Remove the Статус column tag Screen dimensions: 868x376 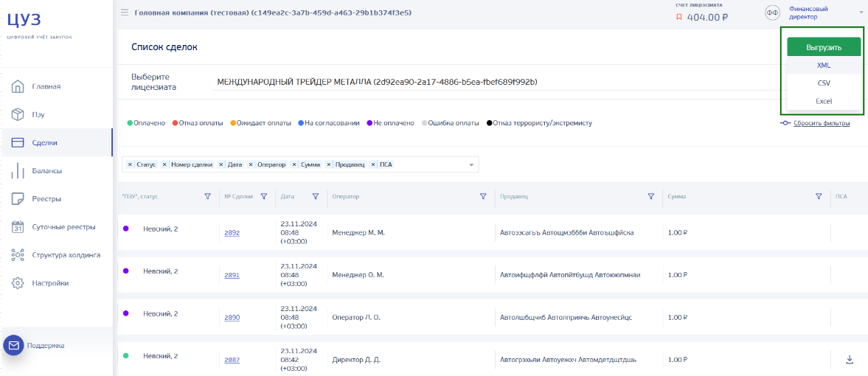pos(131,164)
